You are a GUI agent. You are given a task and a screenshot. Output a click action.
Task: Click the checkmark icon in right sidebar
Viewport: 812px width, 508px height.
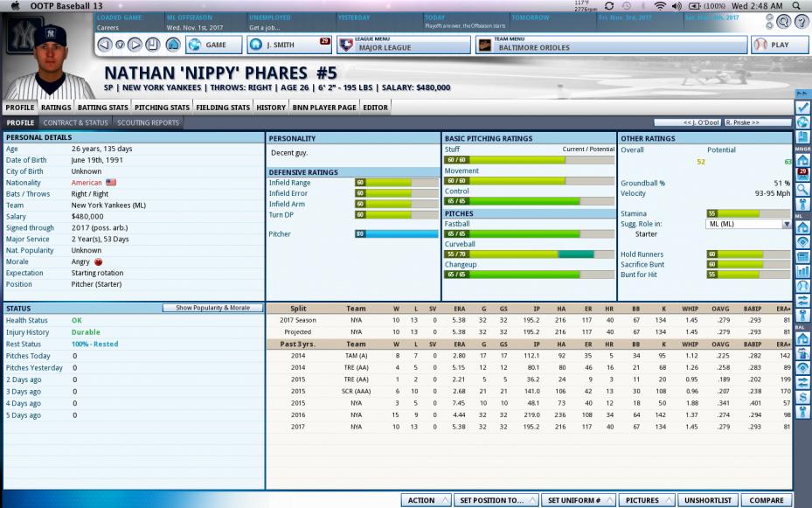[802, 108]
